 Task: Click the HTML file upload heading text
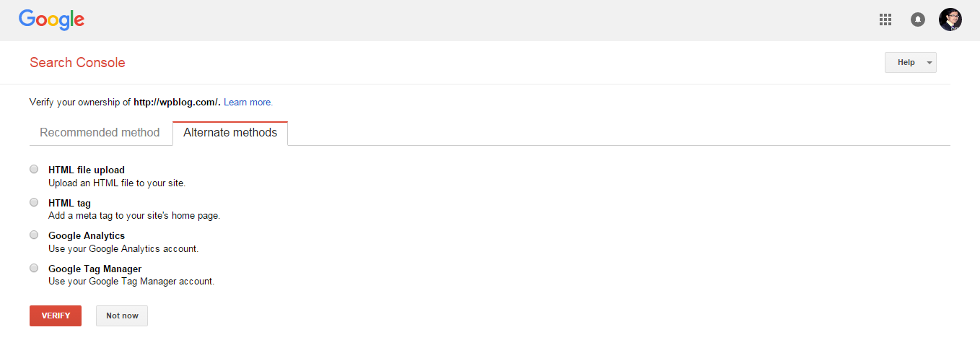[87, 170]
